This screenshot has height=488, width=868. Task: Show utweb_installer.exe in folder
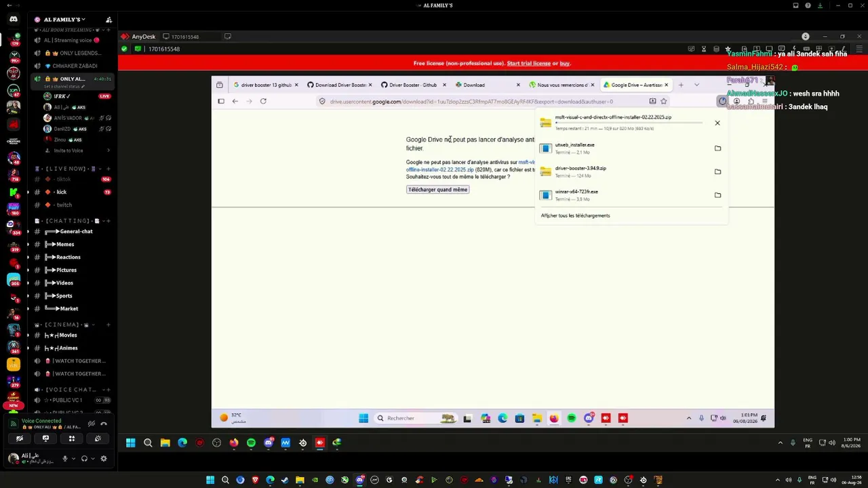(x=717, y=148)
